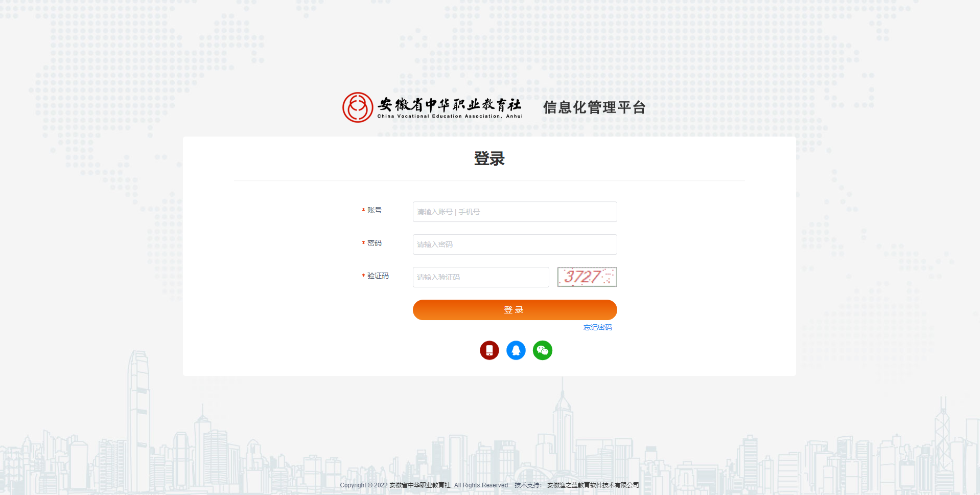Focus the 请输入账号 | 手机号 input field
Image resolution: width=980 pixels, height=495 pixels.
(515, 212)
